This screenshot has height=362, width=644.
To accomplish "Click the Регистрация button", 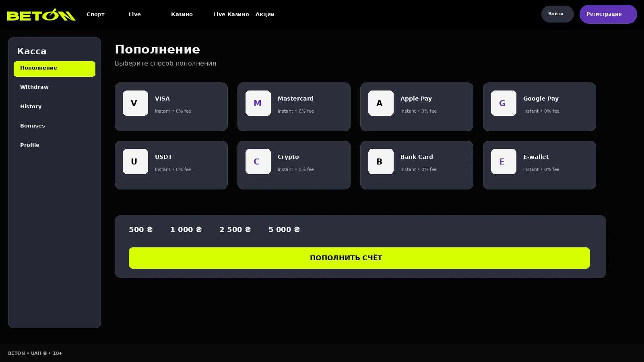I will (608, 14).
